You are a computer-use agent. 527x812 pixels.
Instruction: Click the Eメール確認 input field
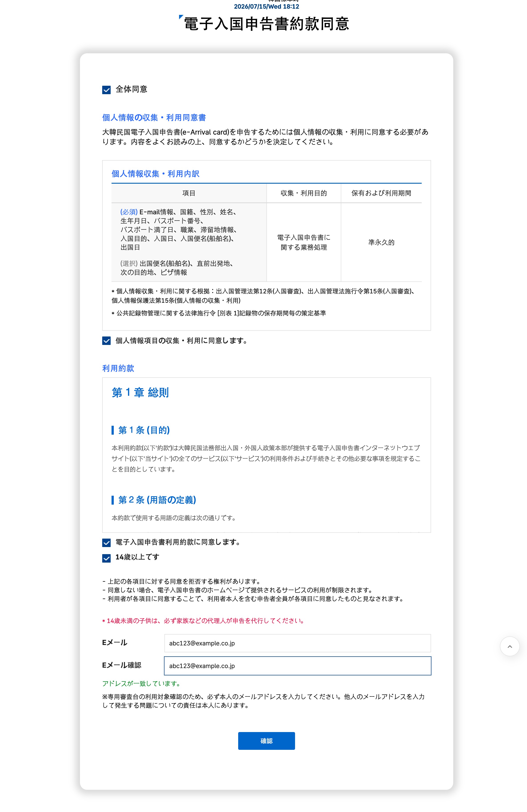pyautogui.click(x=297, y=666)
